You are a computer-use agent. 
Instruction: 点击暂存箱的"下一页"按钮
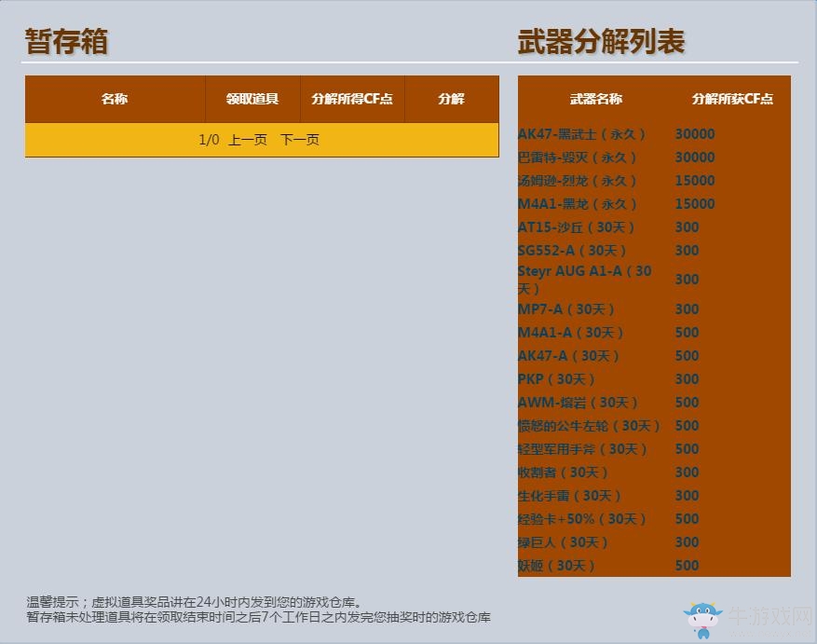coord(300,140)
